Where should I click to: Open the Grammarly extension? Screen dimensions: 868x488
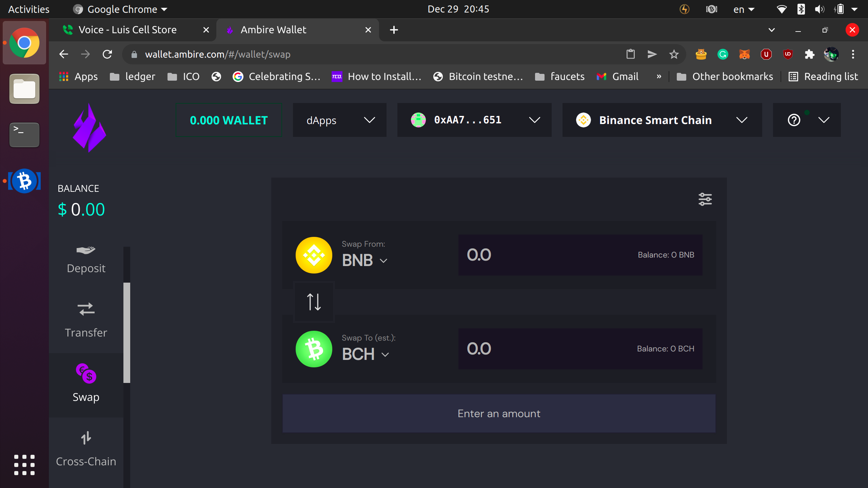click(723, 54)
